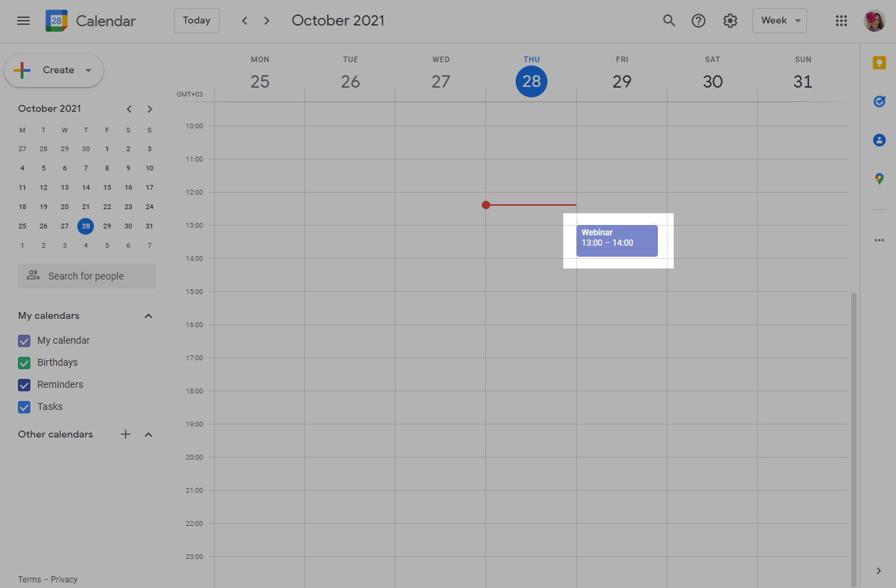Go to previous week arrow in header
Image resolution: width=896 pixels, height=588 pixels.
click(x=244, y=21)
